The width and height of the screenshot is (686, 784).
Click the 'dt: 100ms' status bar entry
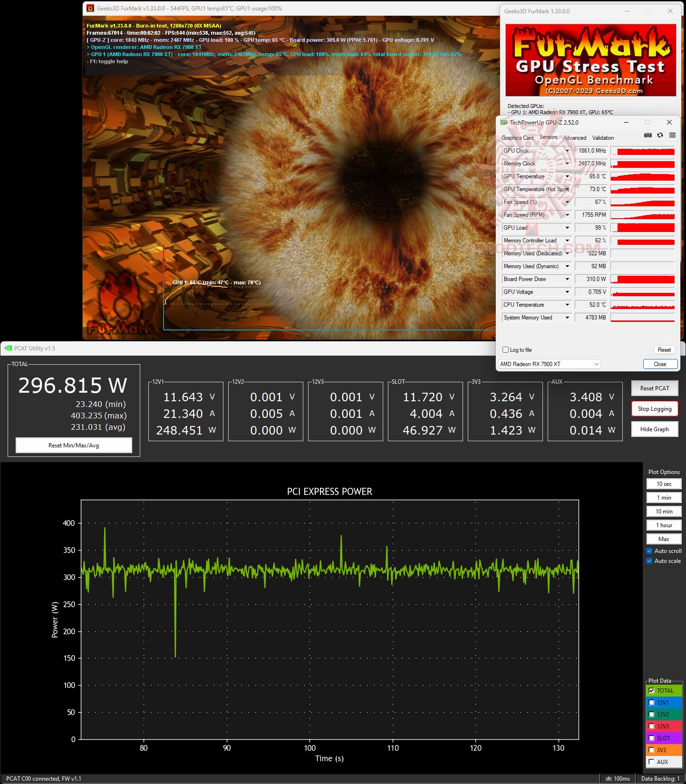618,779
